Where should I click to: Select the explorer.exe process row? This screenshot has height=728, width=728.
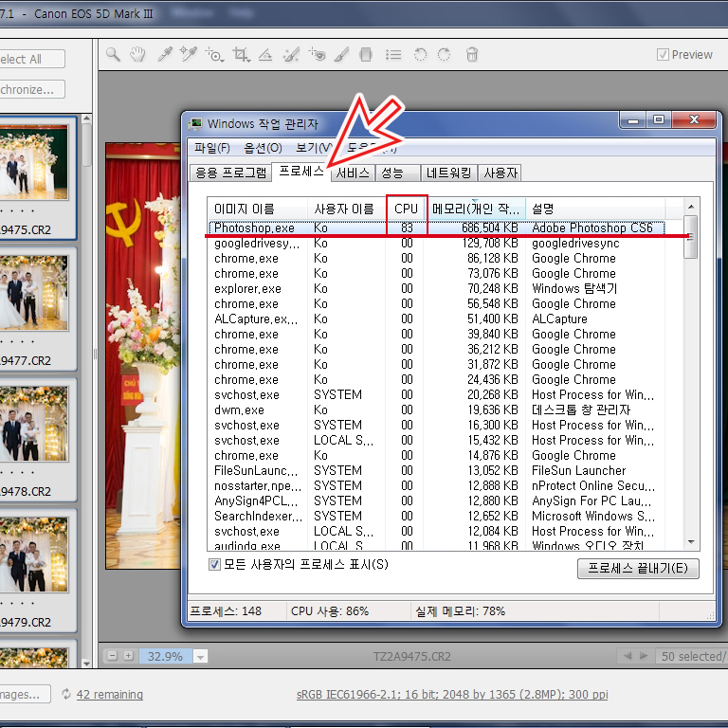coord(437,289)
